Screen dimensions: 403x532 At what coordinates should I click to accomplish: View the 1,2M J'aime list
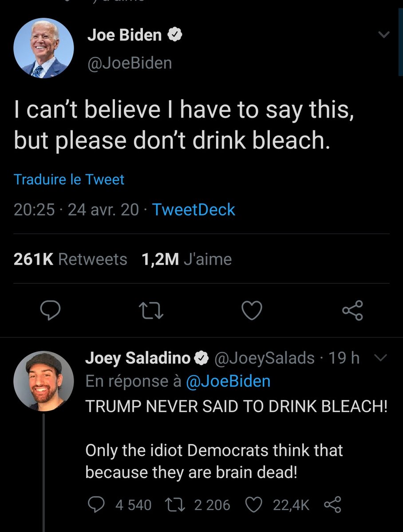186,259
